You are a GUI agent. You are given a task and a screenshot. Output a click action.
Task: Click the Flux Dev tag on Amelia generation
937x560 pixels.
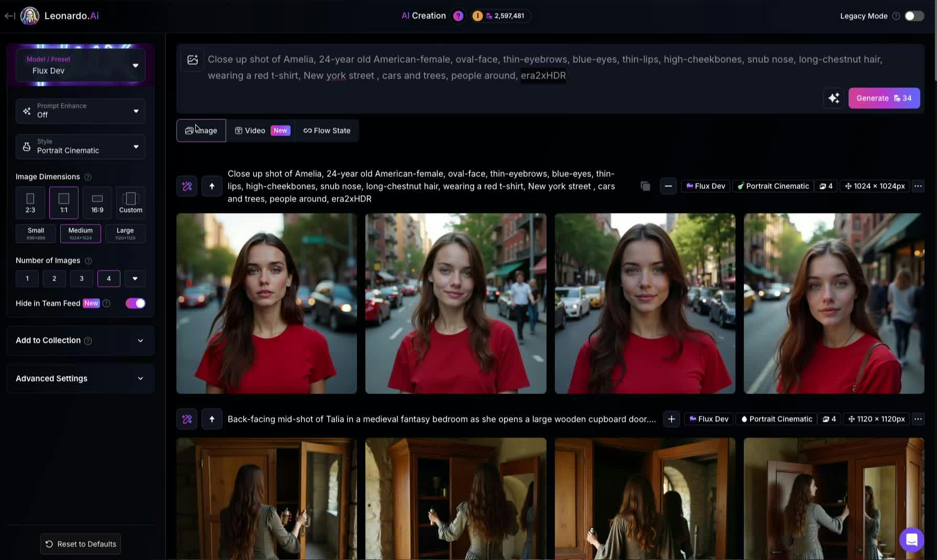[706, 186]
